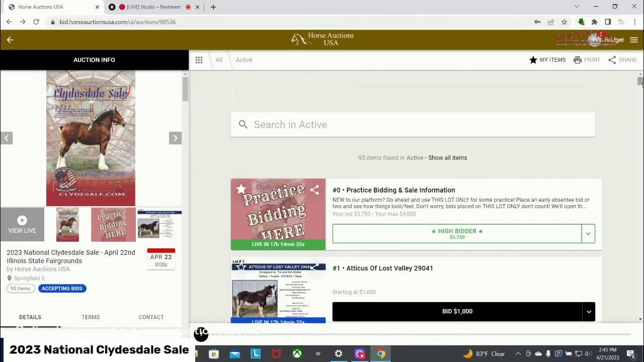Open a new browser tab
This screenshot has height=362, width=644.
(x=213, y=7)
